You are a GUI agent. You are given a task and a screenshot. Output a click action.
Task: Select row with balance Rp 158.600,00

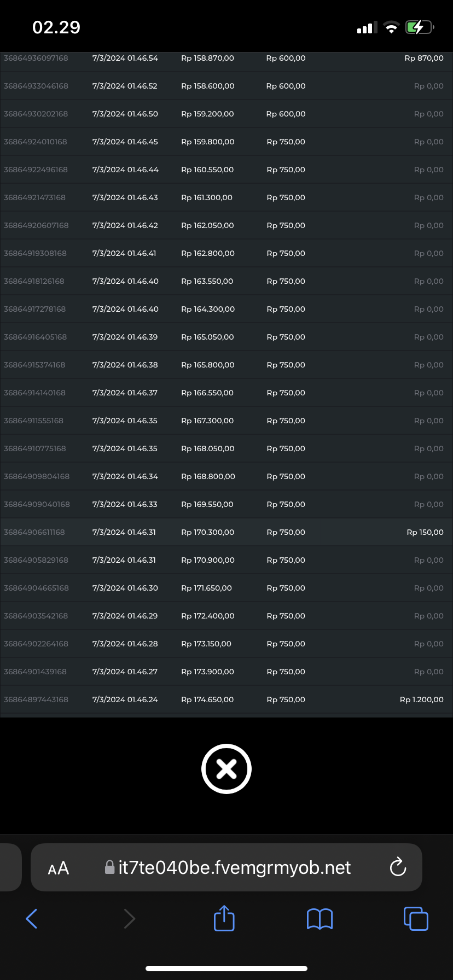click(x=208, y=86)
